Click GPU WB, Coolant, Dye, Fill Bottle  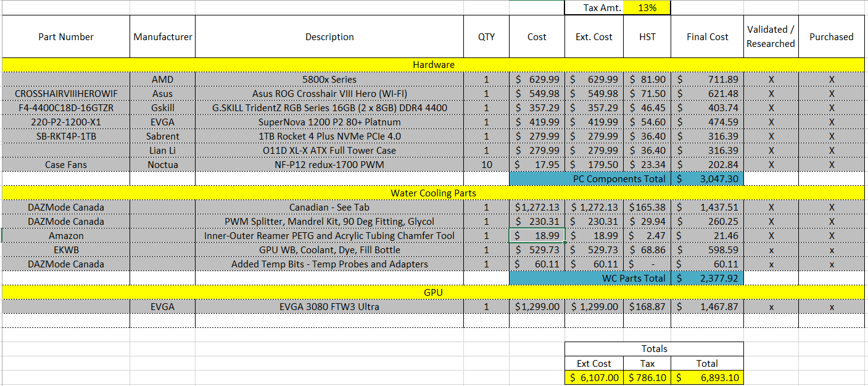[x=329, y=250]
